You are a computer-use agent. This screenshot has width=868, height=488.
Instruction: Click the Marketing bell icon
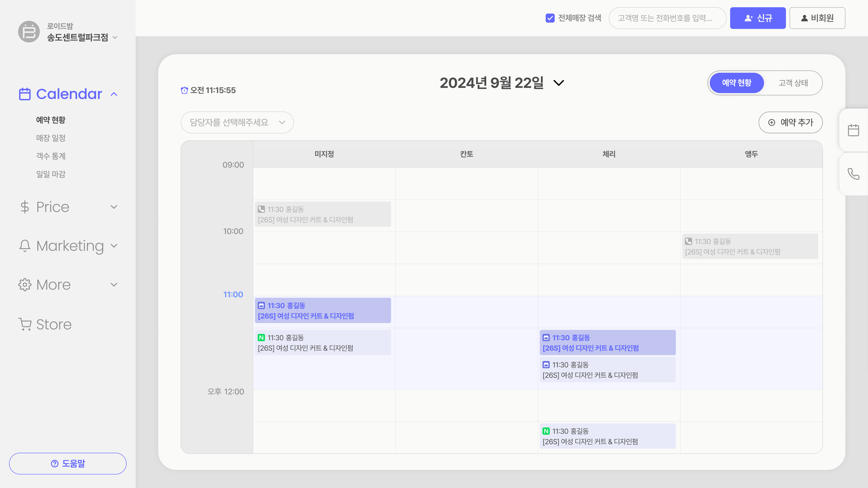pyautogui.click(x=25, y=246)
